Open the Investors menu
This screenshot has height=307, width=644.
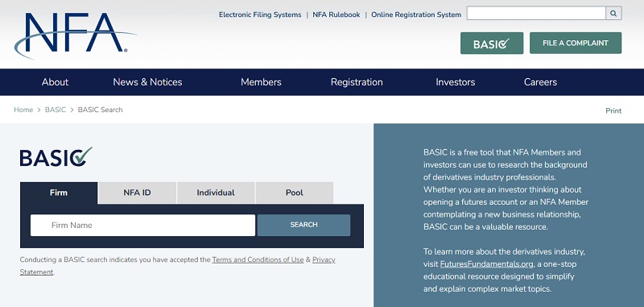pos(455,82)
